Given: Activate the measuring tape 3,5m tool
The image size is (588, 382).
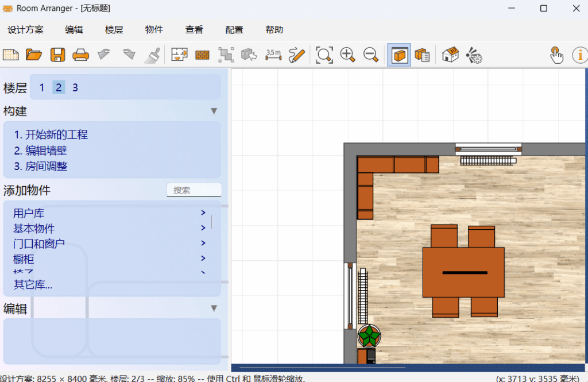Looking at the screenshot, I should pos(273,55).
